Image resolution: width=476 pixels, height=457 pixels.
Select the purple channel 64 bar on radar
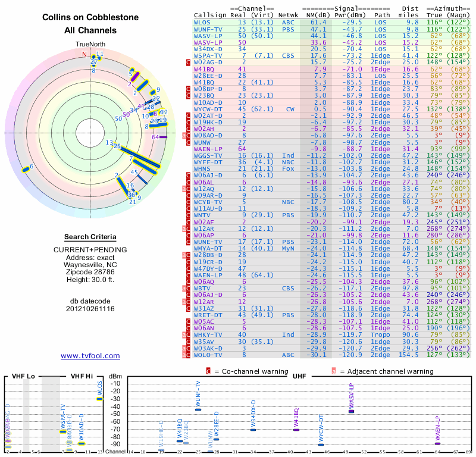163,137
